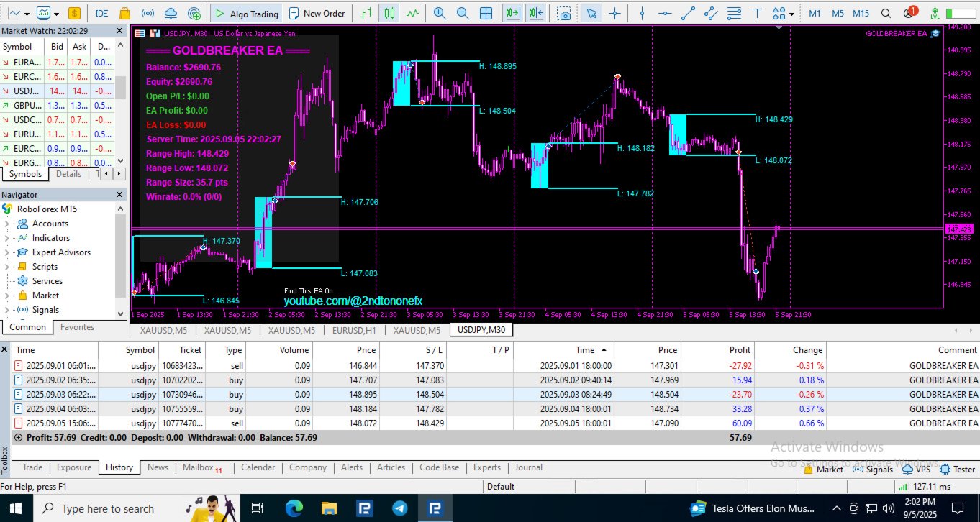This screenshot has height=522, width=980.
Task: Select the trendline drawing tool
Action: click(689, 13)
